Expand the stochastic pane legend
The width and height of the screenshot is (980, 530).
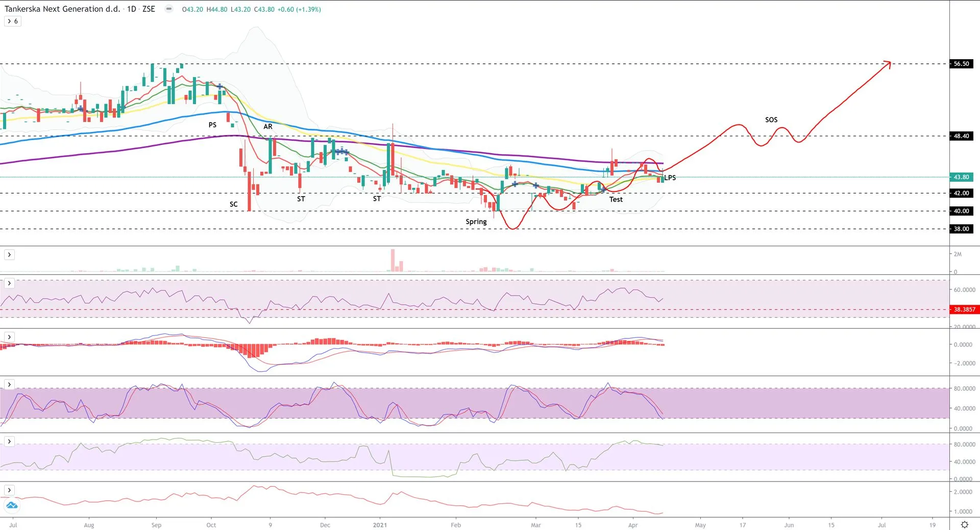coord(9,384)
